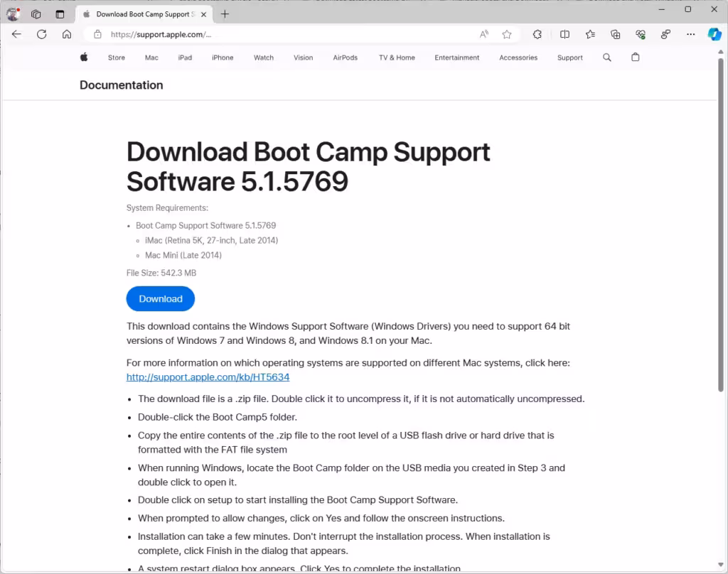Image resolution: width=728 pixels, height=574 pixels.
Task: Click the "Mac Mini (Late 2014)" text
Action: pos(183,255)
